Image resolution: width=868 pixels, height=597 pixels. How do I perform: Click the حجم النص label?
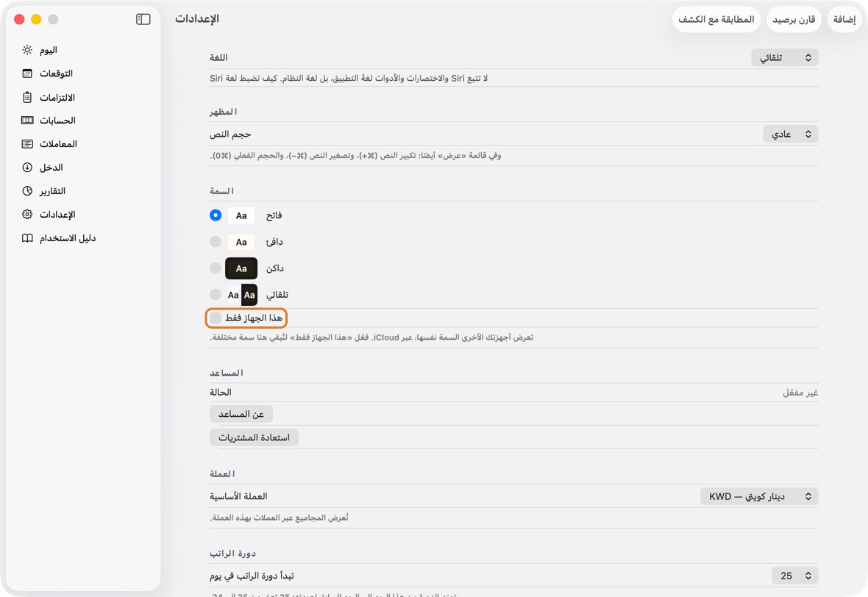tap(230, 135)
